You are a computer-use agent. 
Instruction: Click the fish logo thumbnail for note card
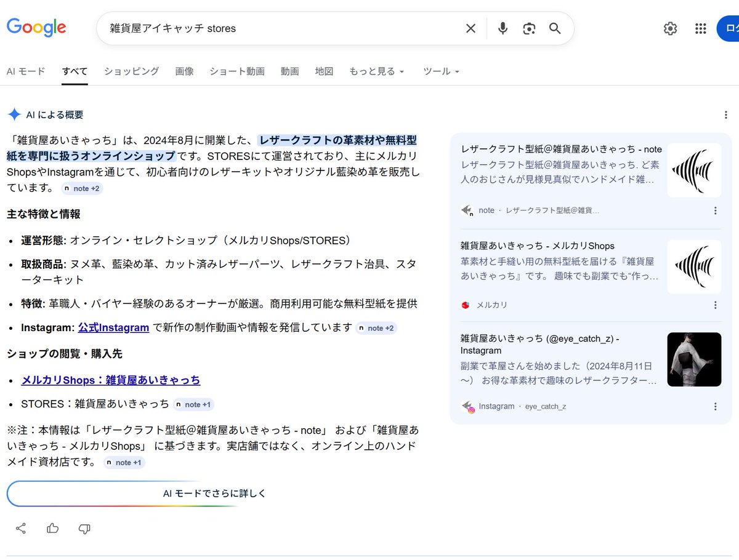(694, 170)
